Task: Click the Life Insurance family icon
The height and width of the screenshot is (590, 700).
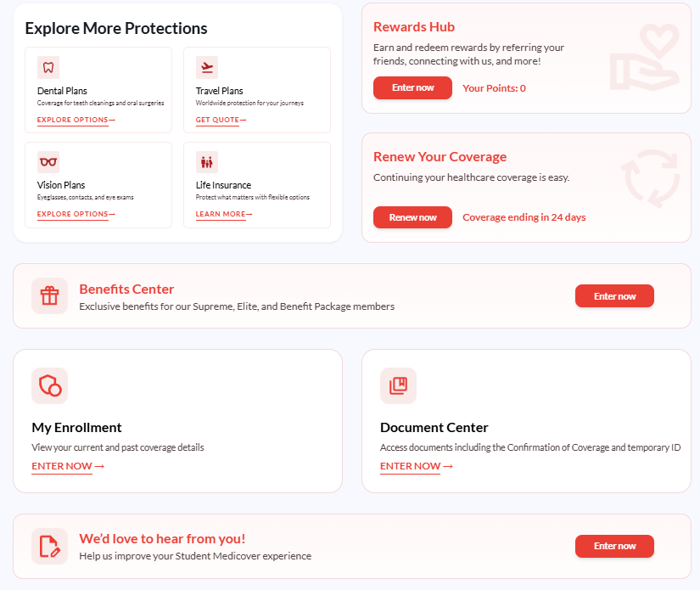Action: click(207, 161)
